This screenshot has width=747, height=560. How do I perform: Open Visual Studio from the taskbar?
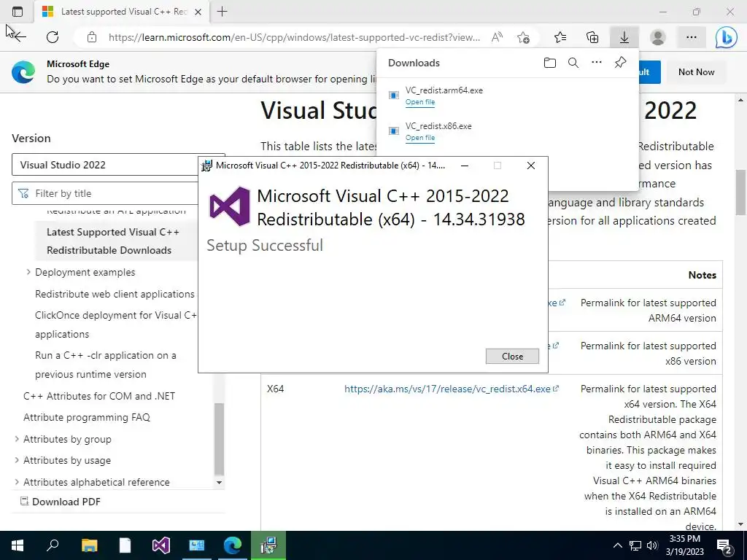pyautogui.click(x=161, y=545)
